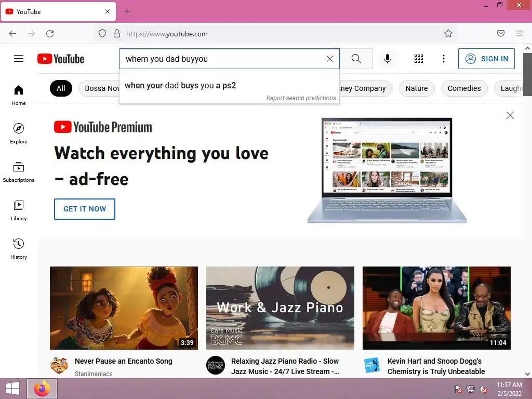The height and width of the screenshot is (399, 532).
Task: Click the Laugh channel avatar by Kevin Hart video
Action: 372,365
